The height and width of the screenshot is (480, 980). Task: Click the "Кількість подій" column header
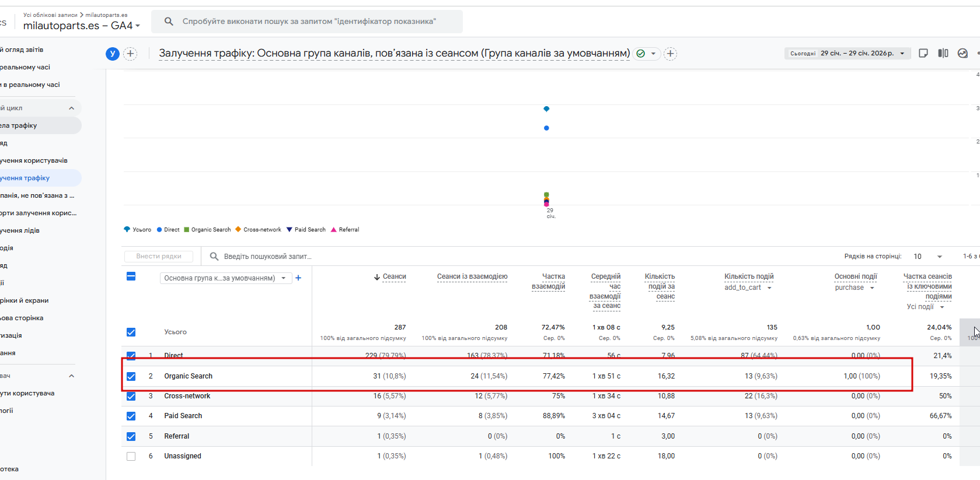(749, 276)
